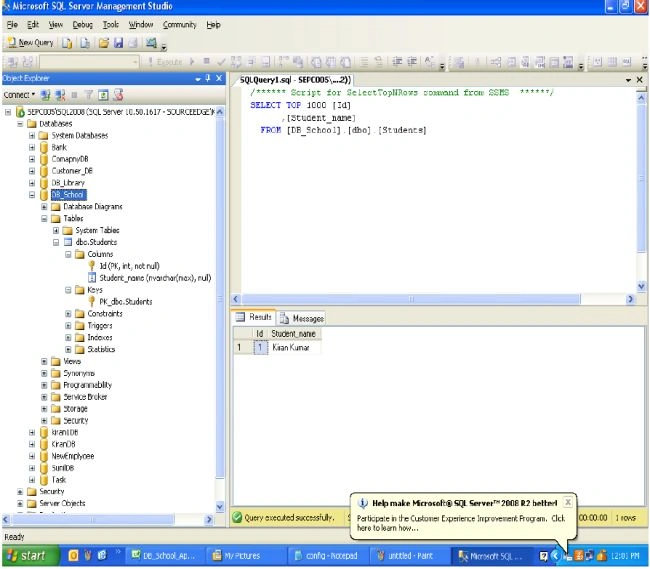Switch to config - Notepad in taskbar
The image size is (650, 569).
[x=327, y=556]
